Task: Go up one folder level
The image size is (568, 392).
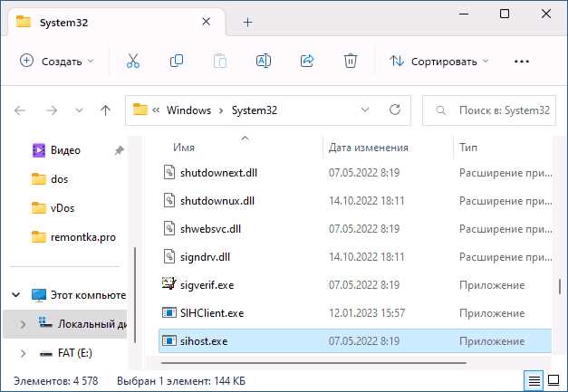Action: [x=105, y=110]
